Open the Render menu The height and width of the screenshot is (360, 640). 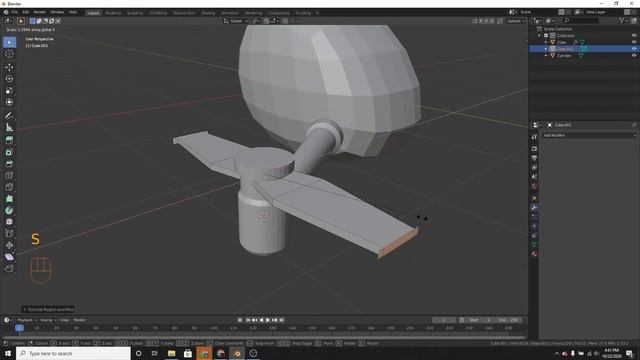click(40, 12)
